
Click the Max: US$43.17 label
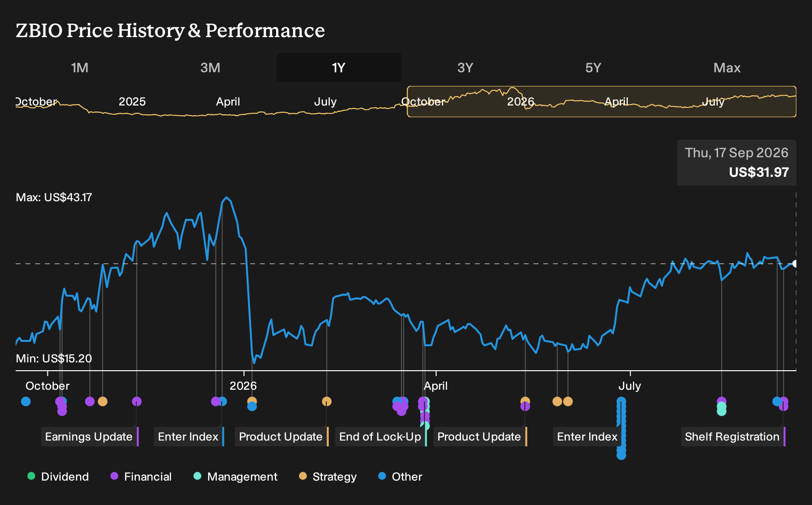[x=54, y=197]
